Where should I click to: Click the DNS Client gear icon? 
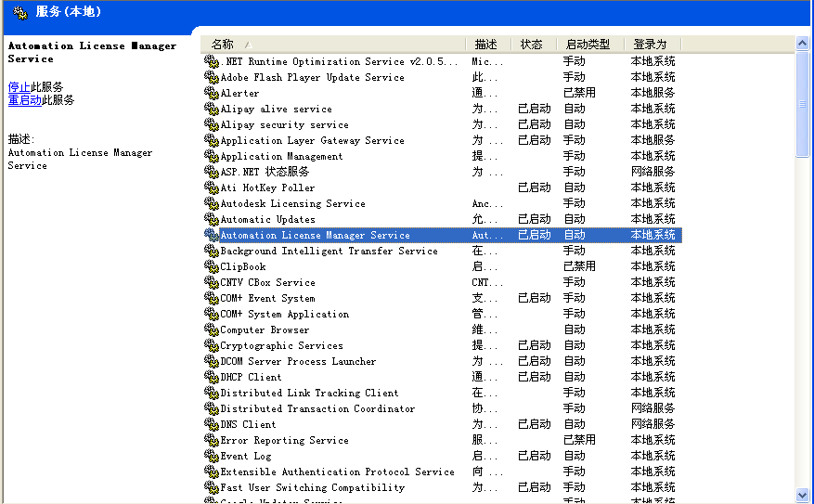point(211,424)
